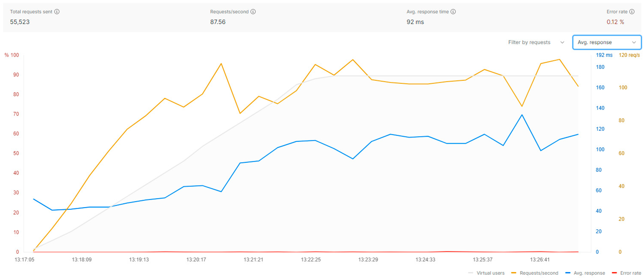The width and height of the screenshot is (644, 278).
Task: Click chevron arrow of Avg. response selector
Action: [634, 42]
